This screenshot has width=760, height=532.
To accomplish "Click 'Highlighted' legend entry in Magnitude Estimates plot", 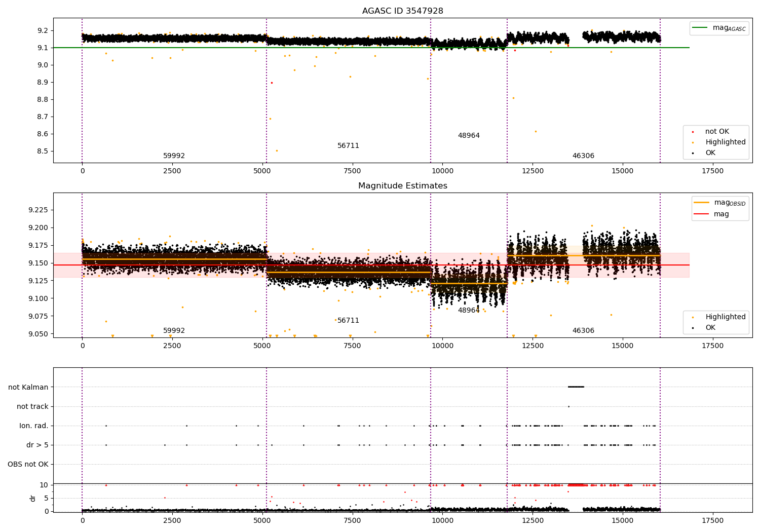I will [x=718, y=317].
